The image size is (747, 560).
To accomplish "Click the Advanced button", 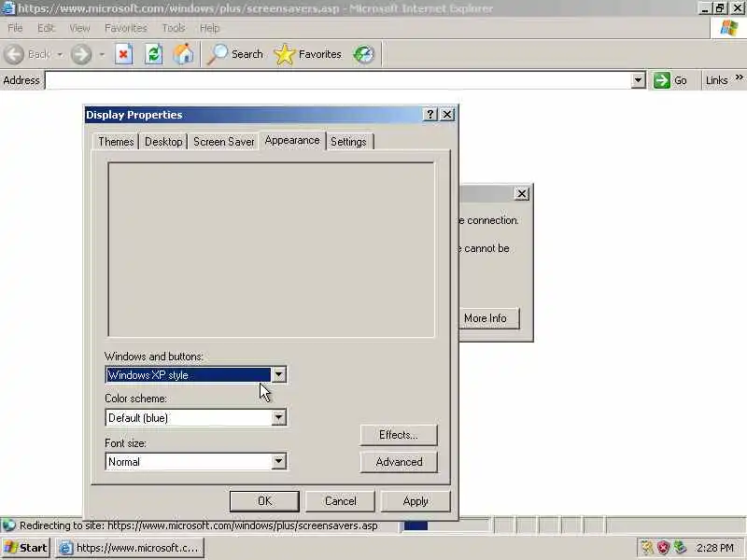I will 399,462.
